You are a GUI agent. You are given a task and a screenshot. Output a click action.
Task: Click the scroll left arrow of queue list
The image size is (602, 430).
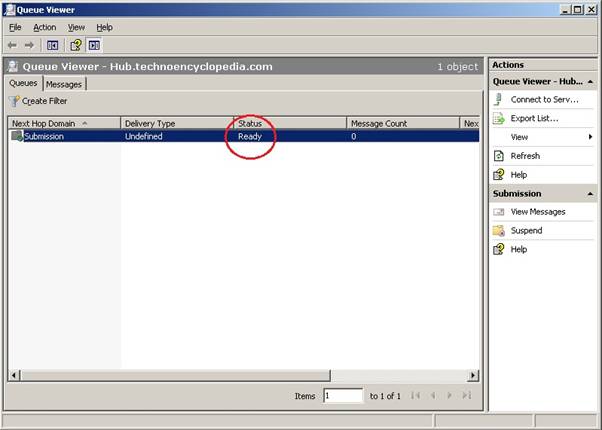[14, 375]
